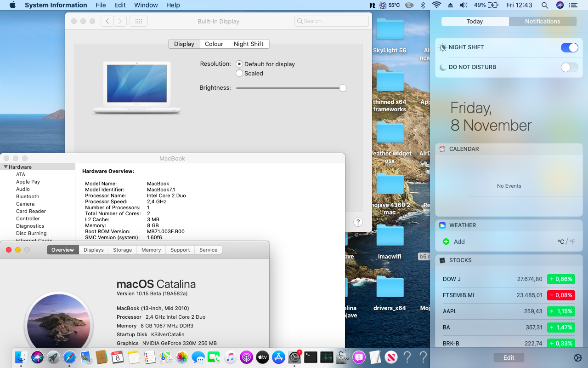588x368 pixels.
Task: Select Disc Burning in Hardware list
Action: coord(31,233)
